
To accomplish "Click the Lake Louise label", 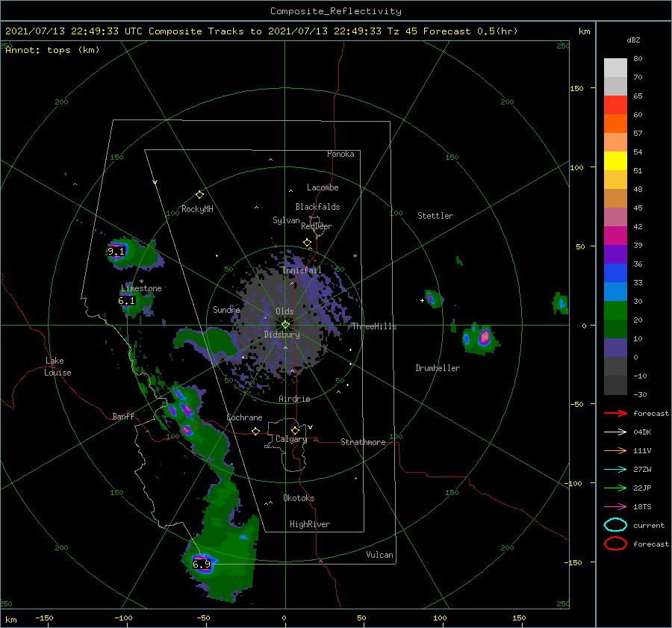I will [57, 367].
